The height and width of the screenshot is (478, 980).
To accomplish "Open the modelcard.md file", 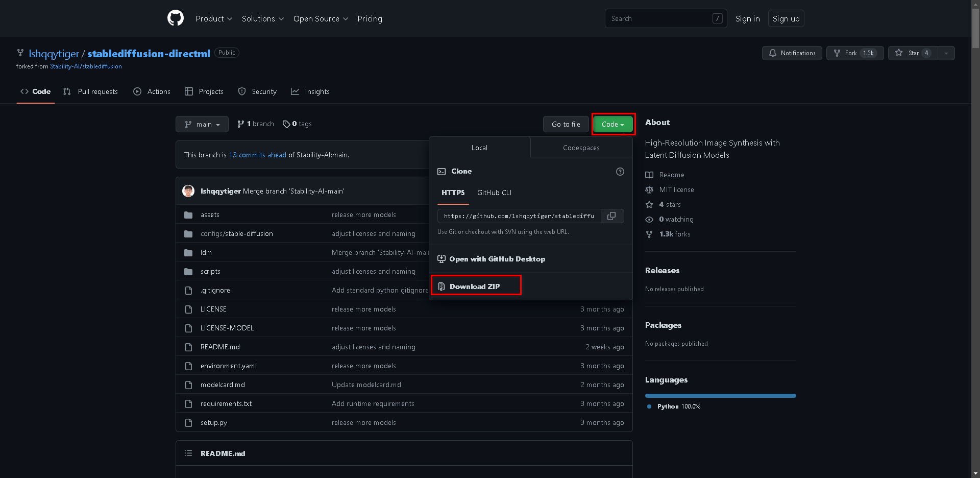I will [223, 385].
